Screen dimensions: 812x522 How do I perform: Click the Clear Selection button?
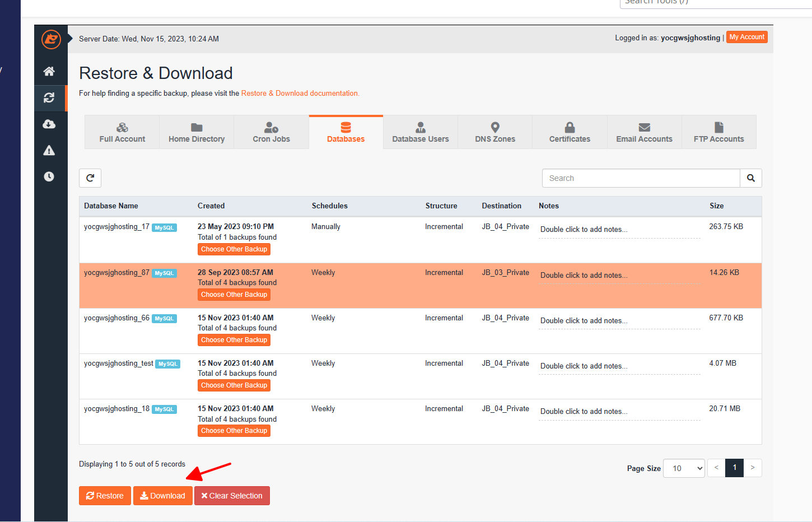point(232,496)
